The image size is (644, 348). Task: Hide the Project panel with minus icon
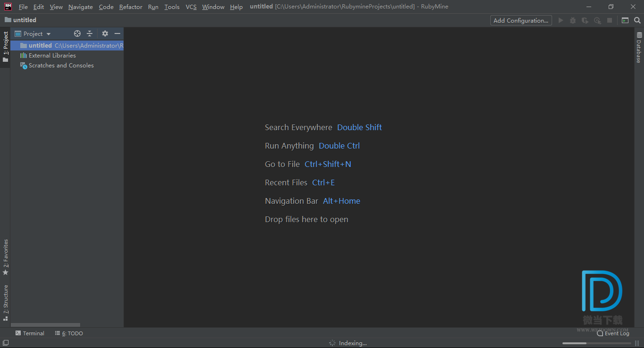point(117,33)
